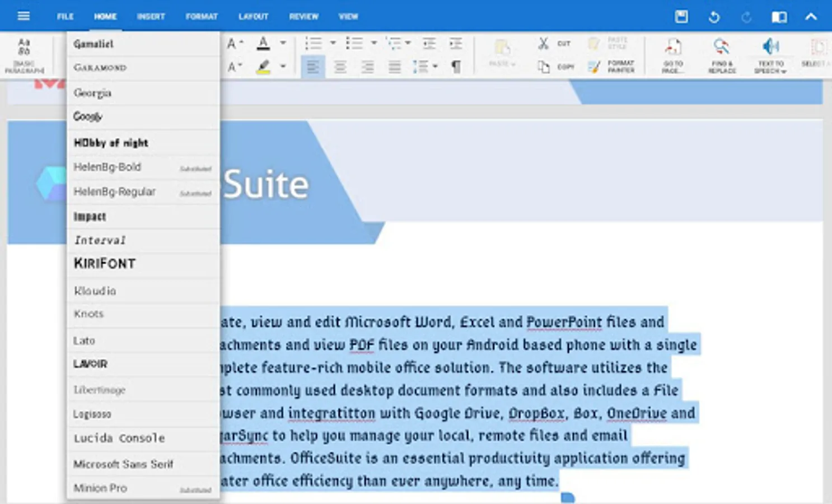Choose the Libertinage font
832x504 pixels.
pos(143,390)
